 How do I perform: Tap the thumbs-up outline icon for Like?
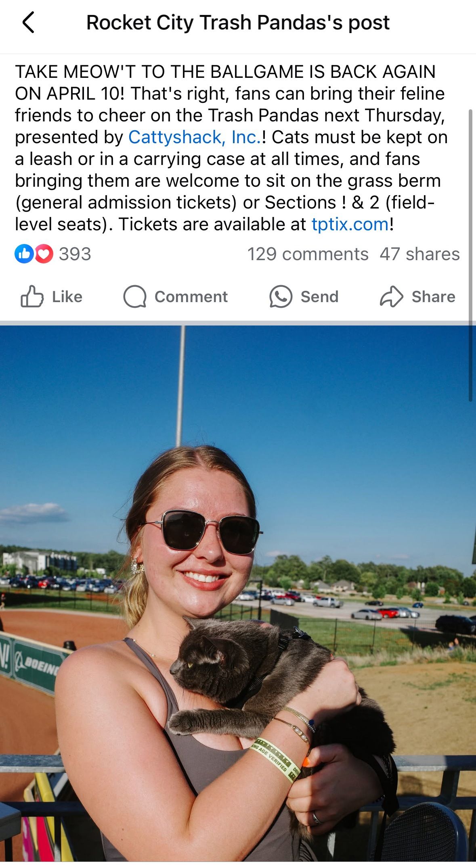click(32, 296)
